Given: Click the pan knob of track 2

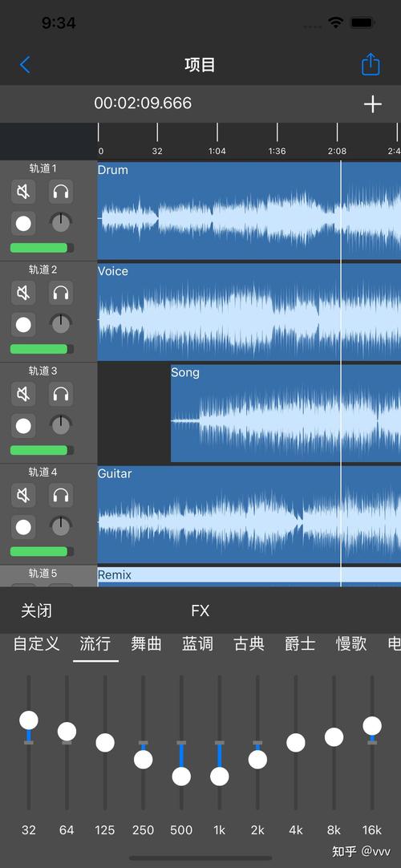Looking at the screenshot, I should [x=59, y=324].
